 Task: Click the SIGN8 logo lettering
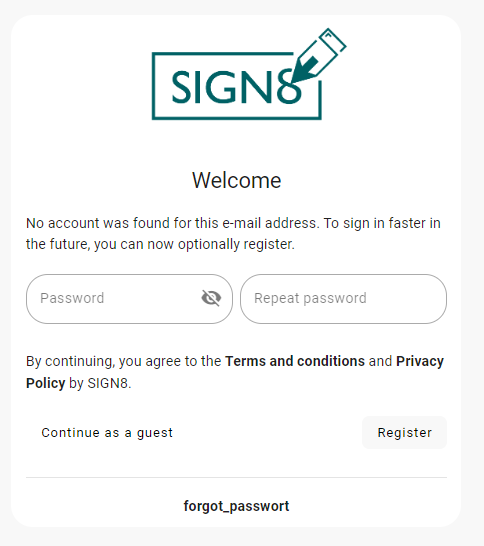tap(236, 87)
